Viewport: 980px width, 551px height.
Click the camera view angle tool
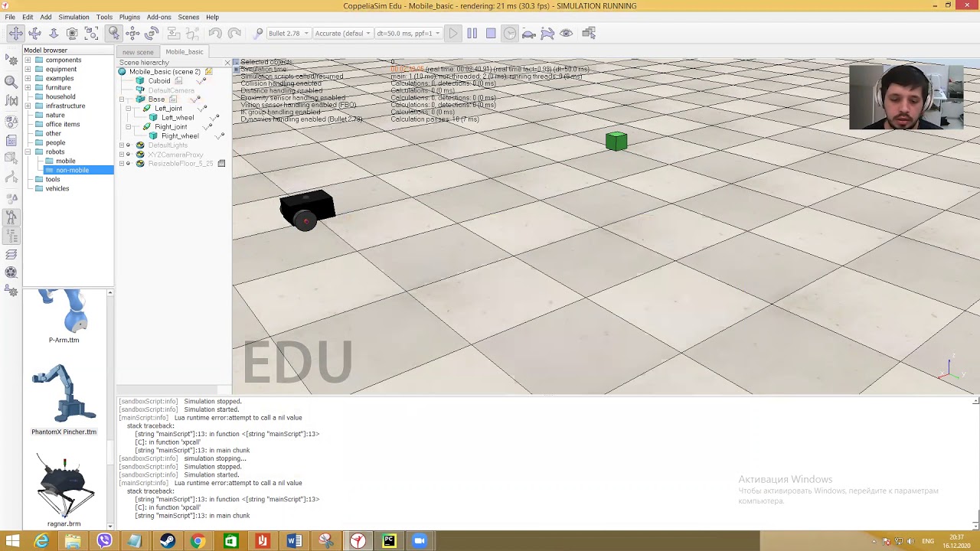click(72, 33)
